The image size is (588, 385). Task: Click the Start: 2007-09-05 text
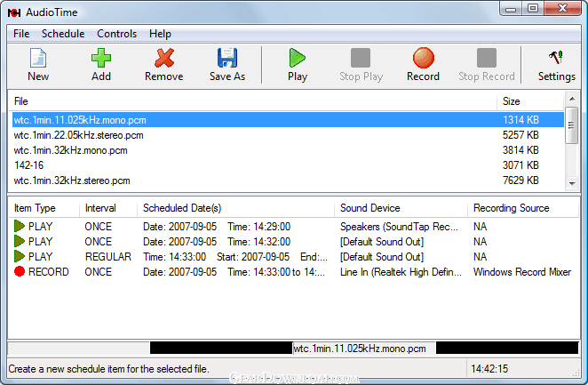(x=253, y=257)
